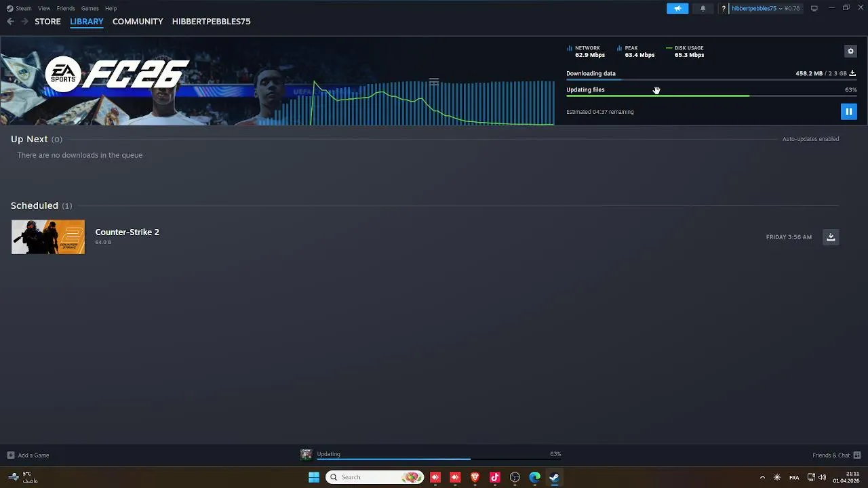Image resolution: width=868 pixels, height=488 pixels.
Task: Open the Help menu
Action: tap(111, 8)
